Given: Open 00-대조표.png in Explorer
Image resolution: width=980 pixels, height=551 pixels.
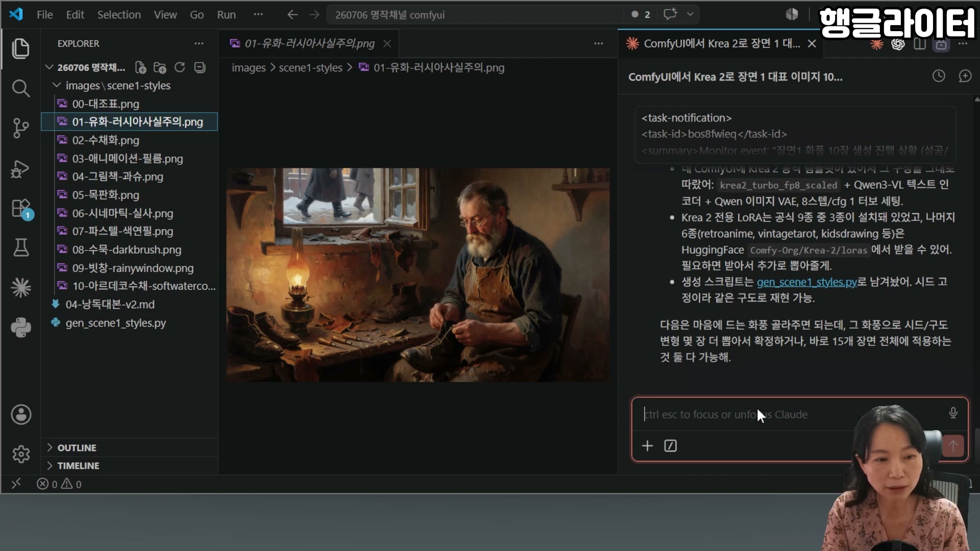Looking at the screenshot, I should tap(129, 104).
